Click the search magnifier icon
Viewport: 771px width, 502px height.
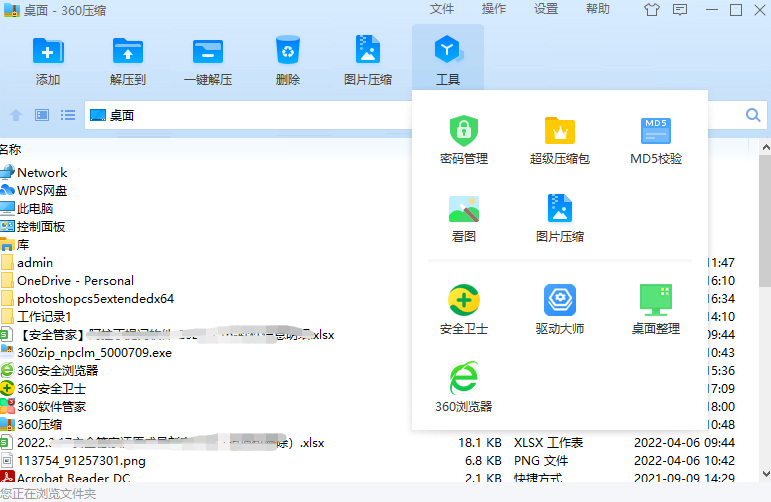click(x=753, y=115)
